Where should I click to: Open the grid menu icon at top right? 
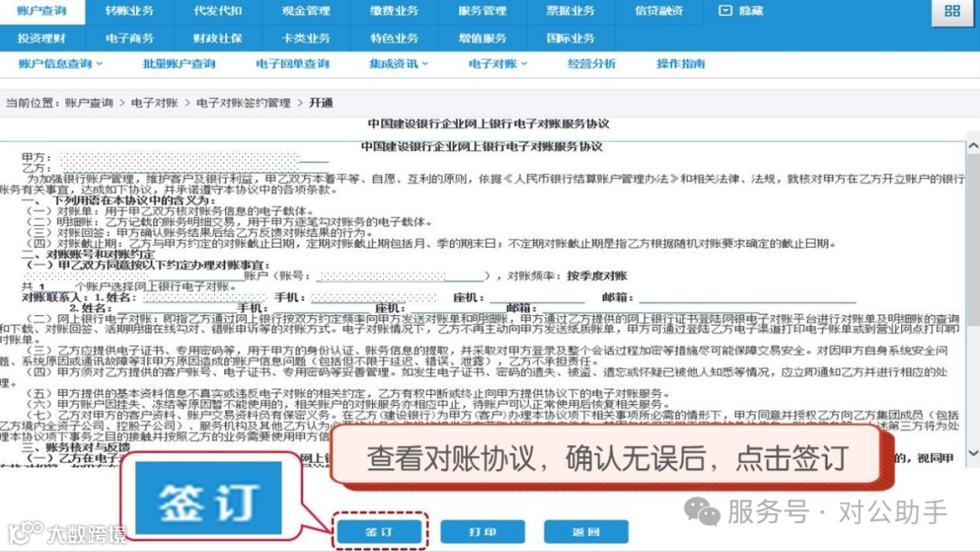pyautogui.click(x=952, y=11)
